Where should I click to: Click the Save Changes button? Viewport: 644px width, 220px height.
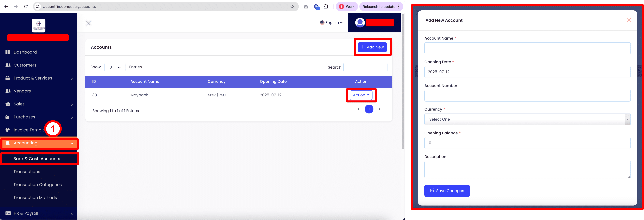[447, 191]
